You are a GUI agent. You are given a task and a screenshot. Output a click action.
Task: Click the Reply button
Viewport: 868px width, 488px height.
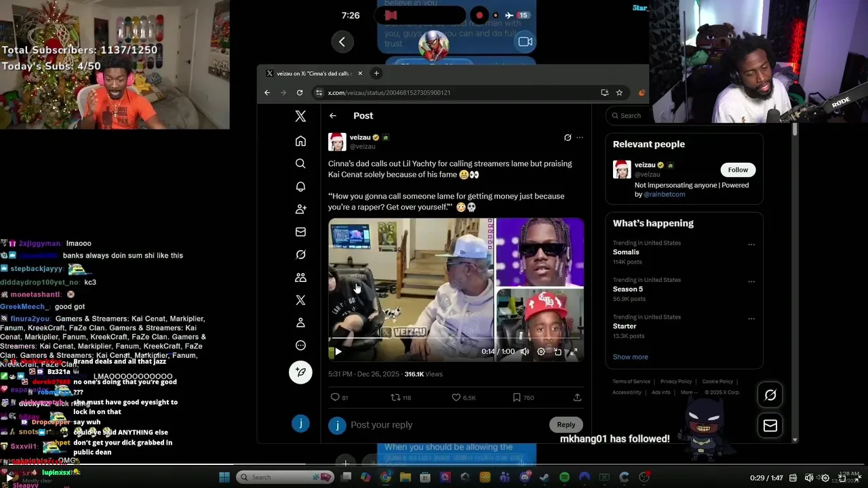[566, 424]
